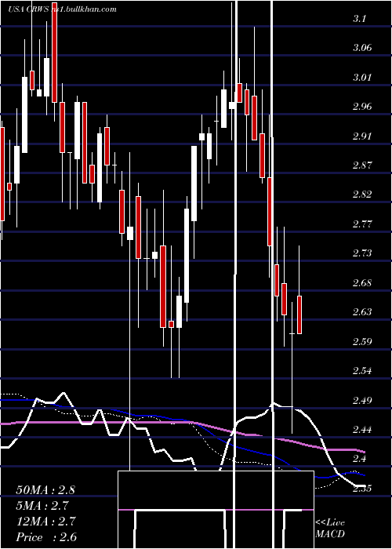The image size is (392, 549).
Task: Click the 2.87 price axis label
Action: [362, 165]
